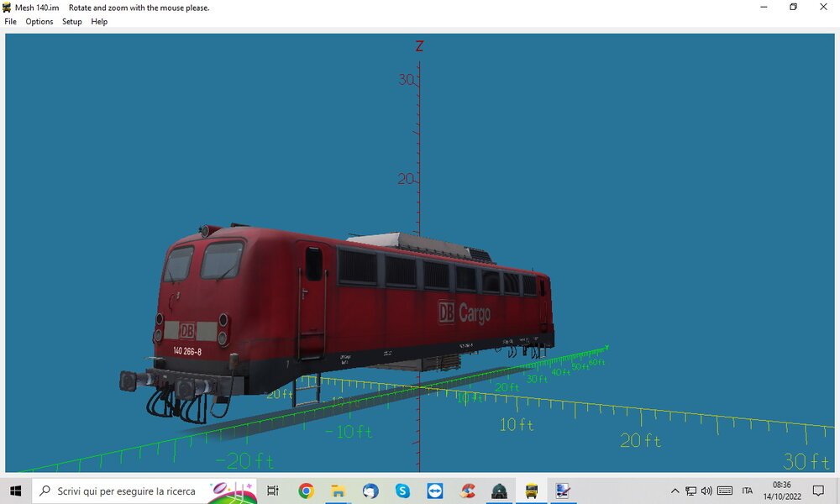840x504 pixels.
Task: Open the Help menu
Action: coord(99,22)
